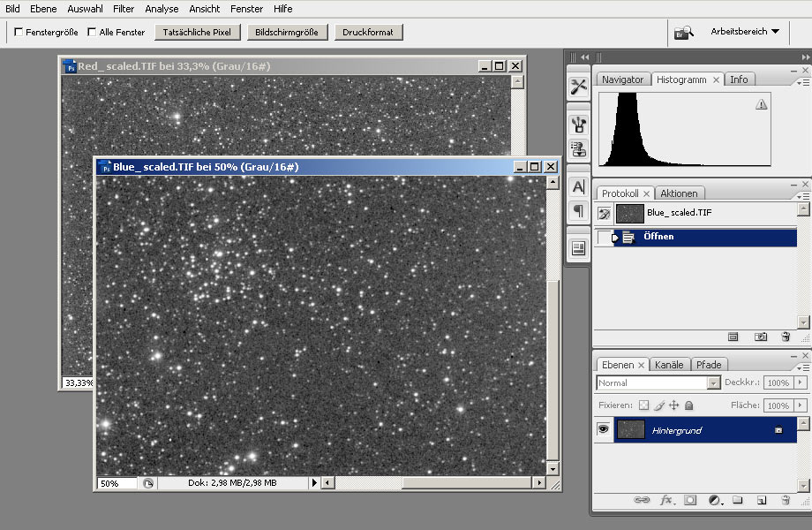
Task: Switch to the Kanäle tab
Action: click(670, 365)
